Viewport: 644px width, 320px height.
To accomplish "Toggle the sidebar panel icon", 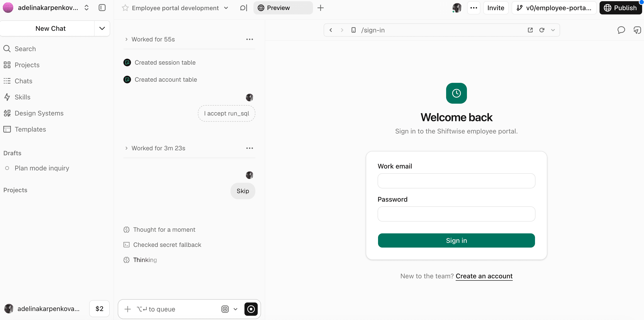I will click(102, 8).
